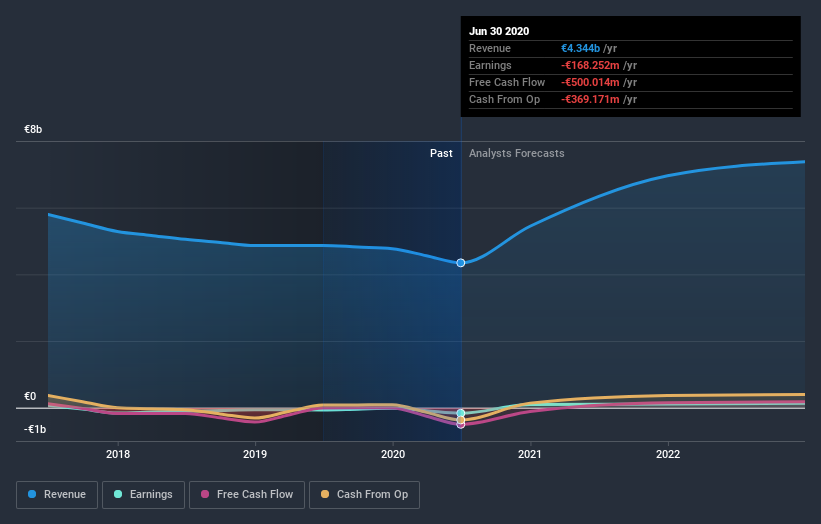
Task: Click the 2022 x-axis label
Action: [668, 454]
